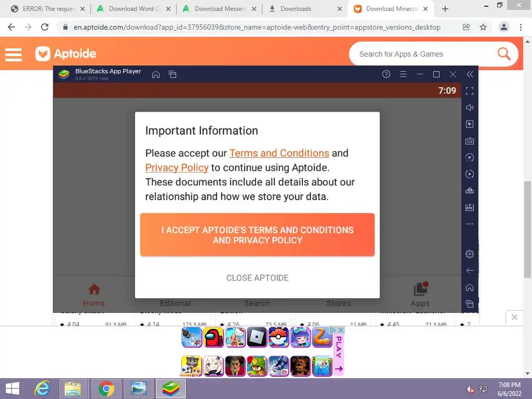Click the sidebar Android home icon
The image size is (532, 399).
(x=470, y=287)
